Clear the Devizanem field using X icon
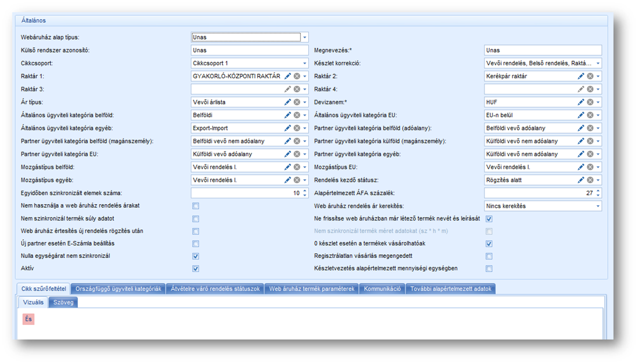 coord(590,102)
